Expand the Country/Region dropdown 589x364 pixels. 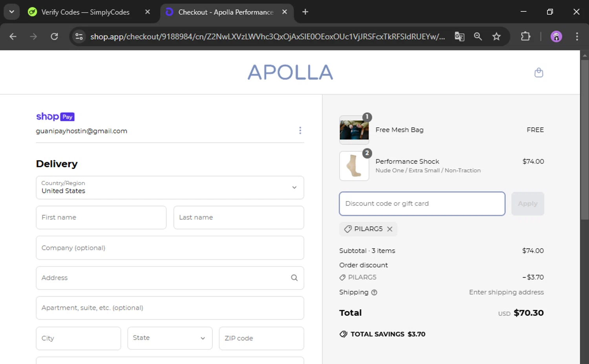click(170, 188)
